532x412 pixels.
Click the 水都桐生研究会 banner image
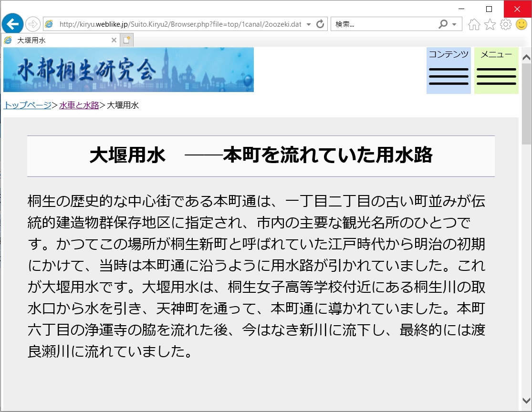coord(129,70)
